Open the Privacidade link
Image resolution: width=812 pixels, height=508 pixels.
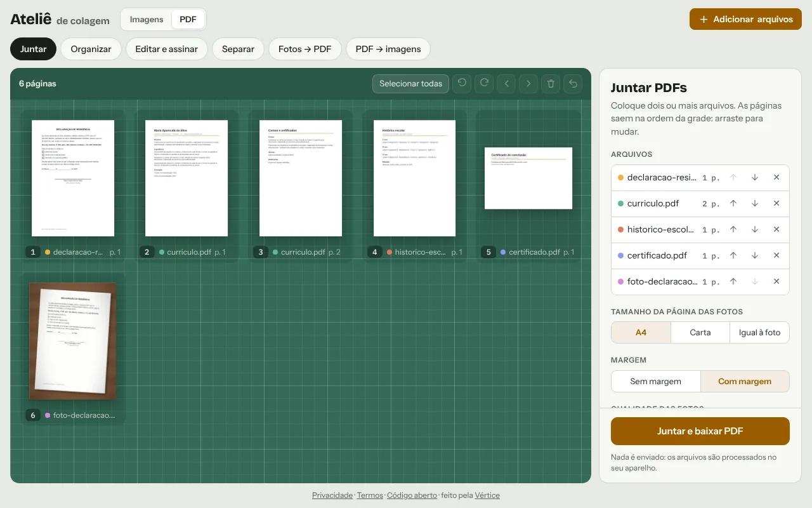click(x=332, y=495)
